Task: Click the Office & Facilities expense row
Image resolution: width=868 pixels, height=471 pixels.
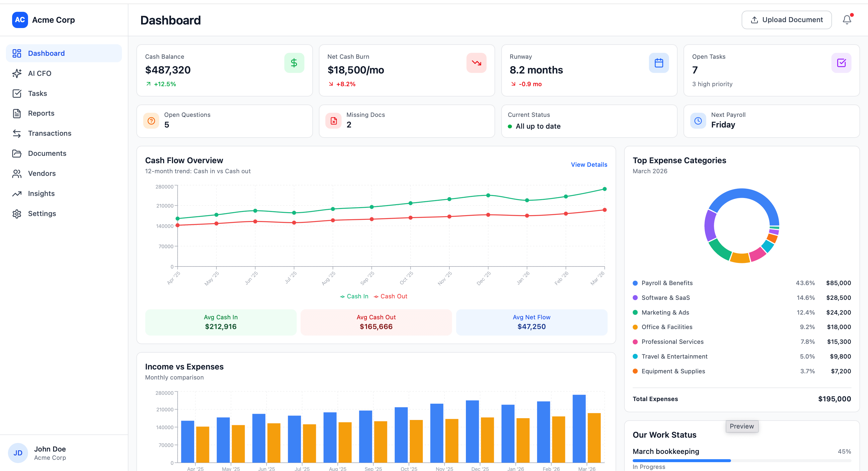Action: (741, 327)
